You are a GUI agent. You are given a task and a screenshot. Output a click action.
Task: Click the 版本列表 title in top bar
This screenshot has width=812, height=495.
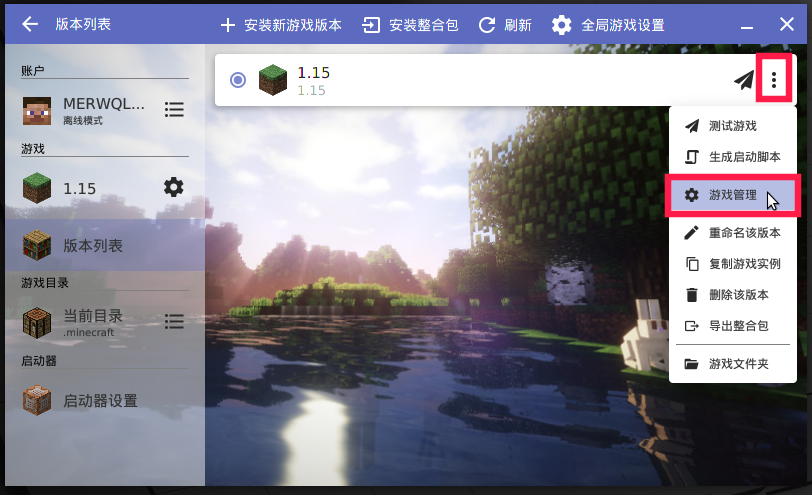click(x=83, y=24)
